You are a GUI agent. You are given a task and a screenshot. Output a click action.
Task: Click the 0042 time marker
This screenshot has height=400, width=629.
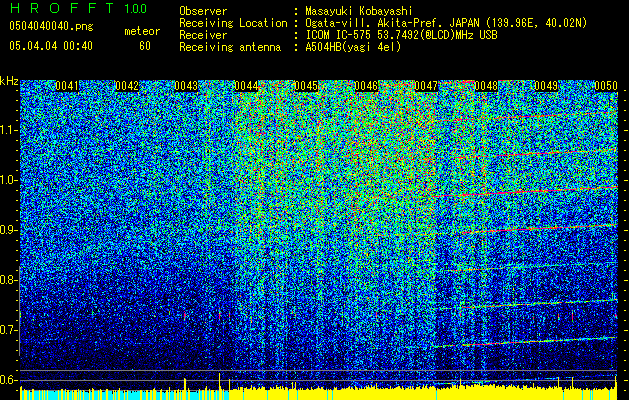pos(127,86)
